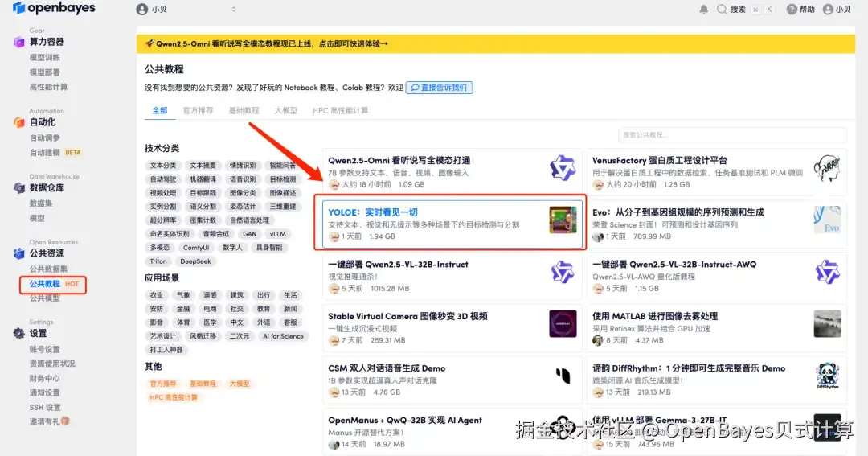Click the Qwen2.5-VL-32B-Instruct logo icon
Image resolution: width=868 pixels, height=456 pixels.
[x=563, y=272]
